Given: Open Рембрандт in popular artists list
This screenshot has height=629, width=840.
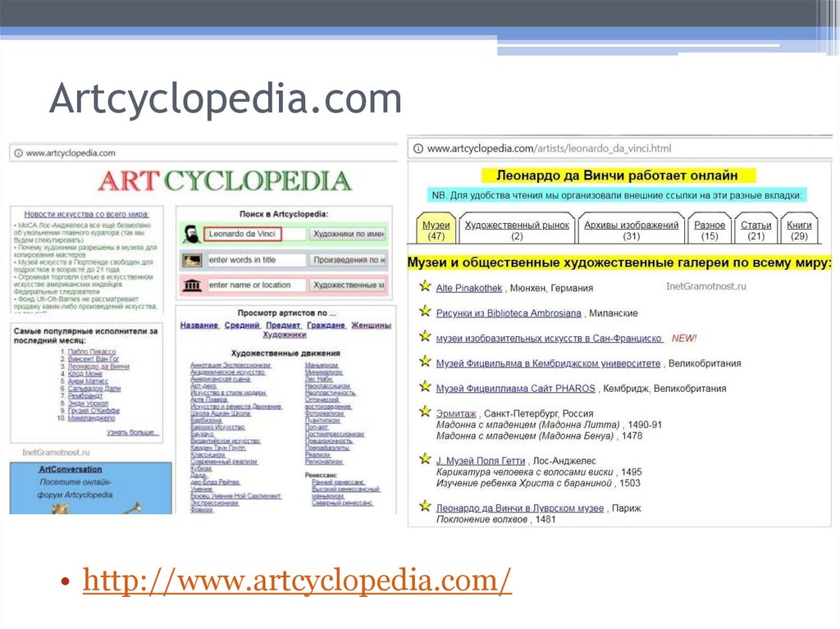Looking at the screenshot, I should coord(85,396).
